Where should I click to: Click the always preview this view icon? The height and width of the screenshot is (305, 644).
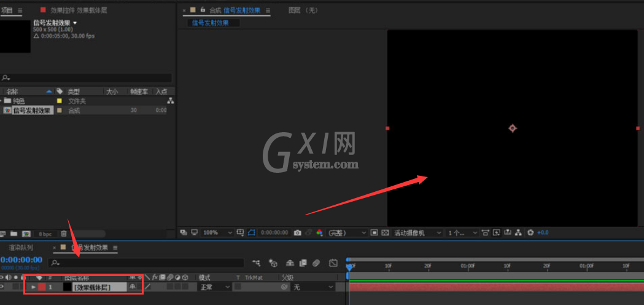[184, 232]
